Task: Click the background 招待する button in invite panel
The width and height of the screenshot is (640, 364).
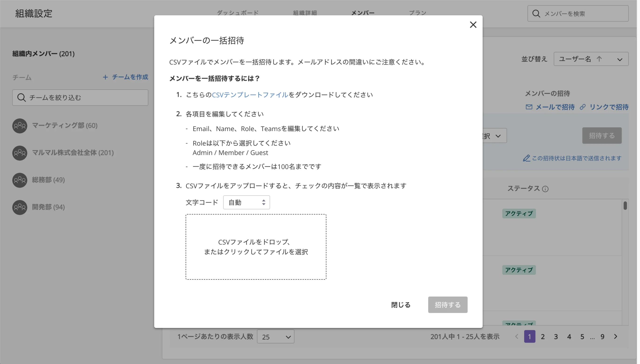Action: [602, 135]
